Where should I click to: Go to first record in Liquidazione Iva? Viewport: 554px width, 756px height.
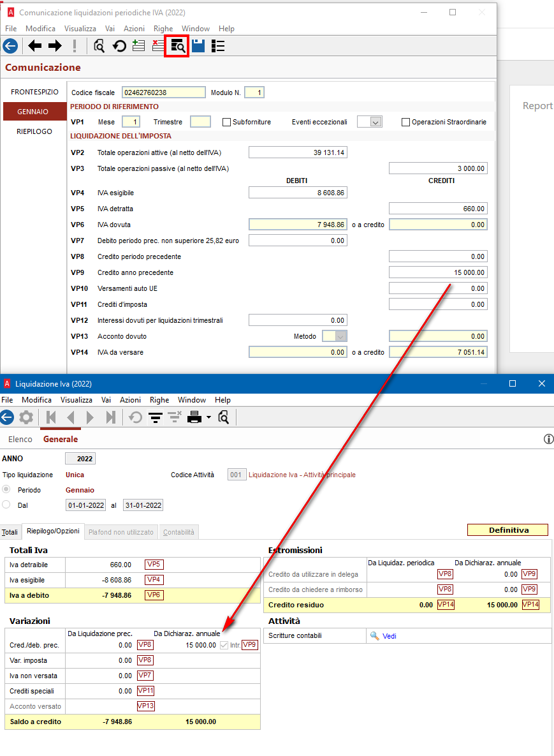[x=50, y=417]
